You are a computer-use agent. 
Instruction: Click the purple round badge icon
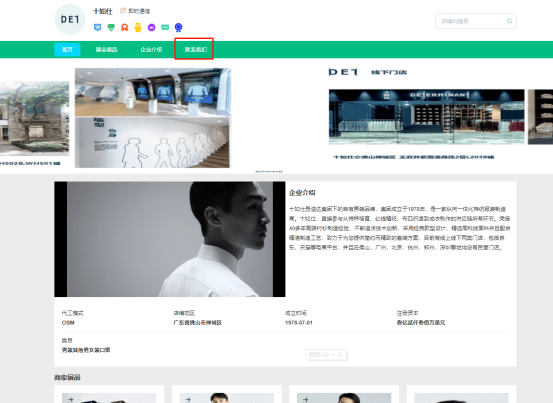click(151, 28)
